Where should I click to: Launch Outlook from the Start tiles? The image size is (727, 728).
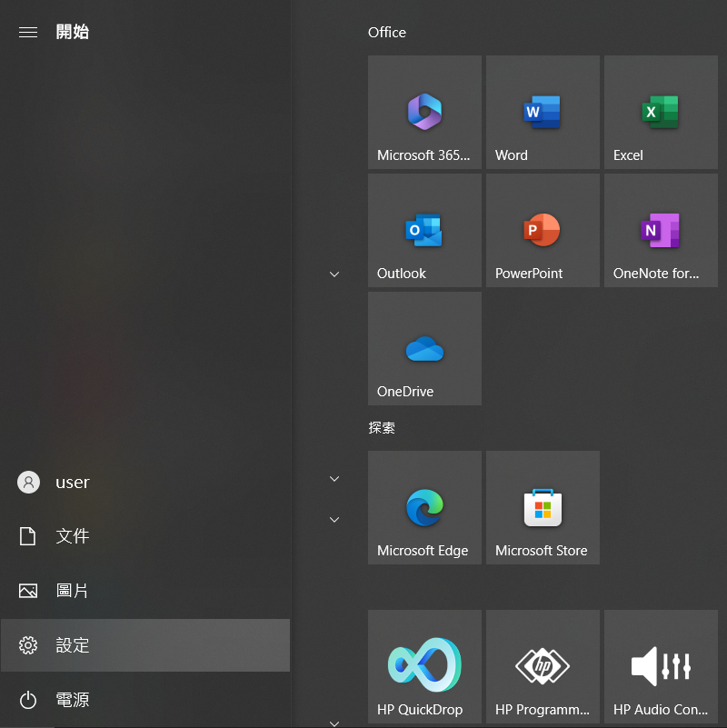click(424, 230)
